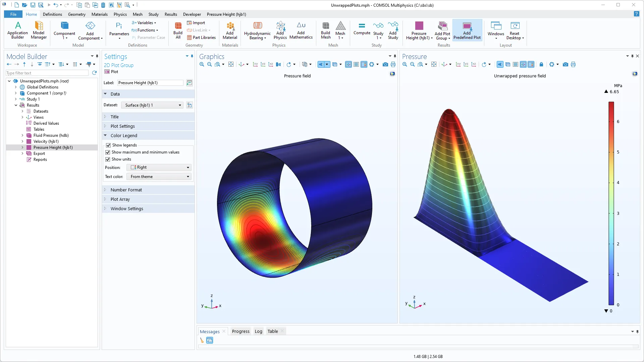The image size is (644, 362).
Task: Uncheck the Show legends checkbox
Action: 108,145
